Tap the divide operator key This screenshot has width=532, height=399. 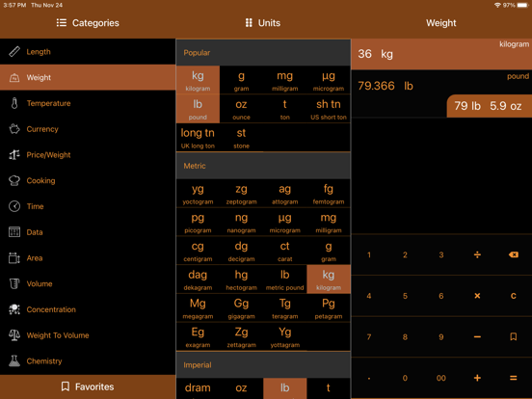coord(477,254)
